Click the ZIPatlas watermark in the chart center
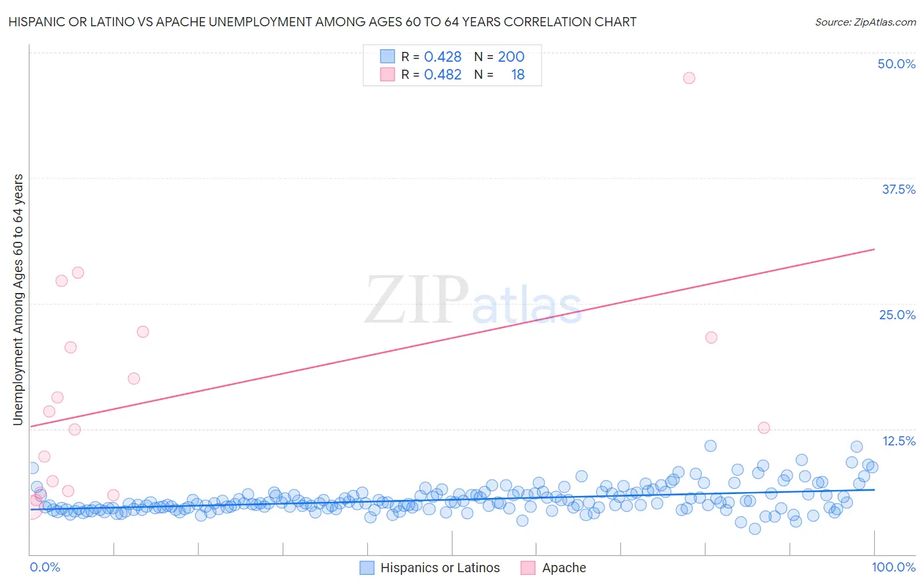924x586 pixels. point(473,301)
